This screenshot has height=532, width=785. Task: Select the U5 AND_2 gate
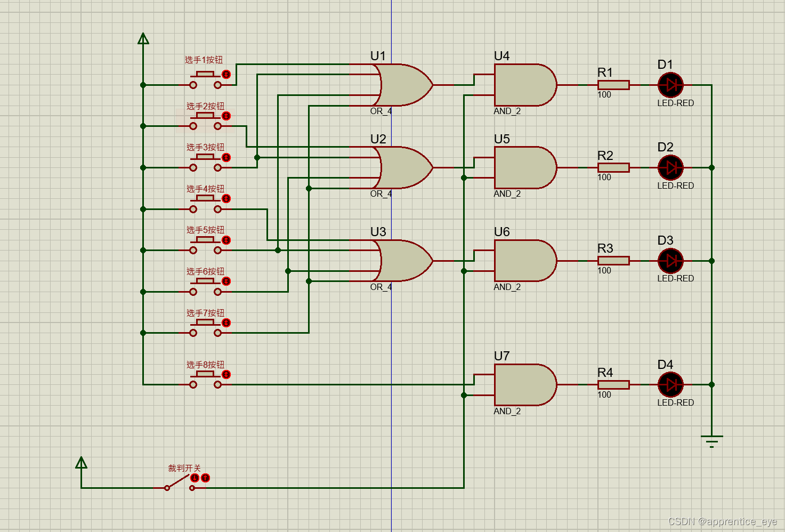coord(525,167)
